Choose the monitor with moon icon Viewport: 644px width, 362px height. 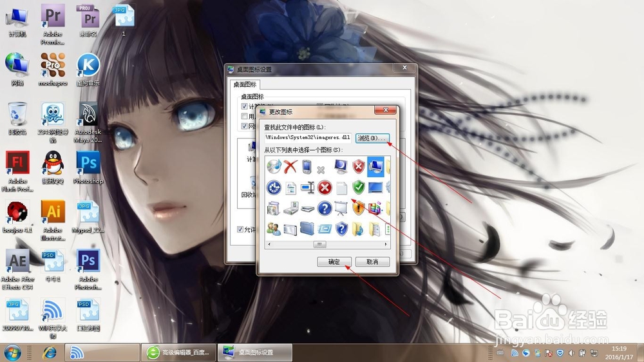341,166
